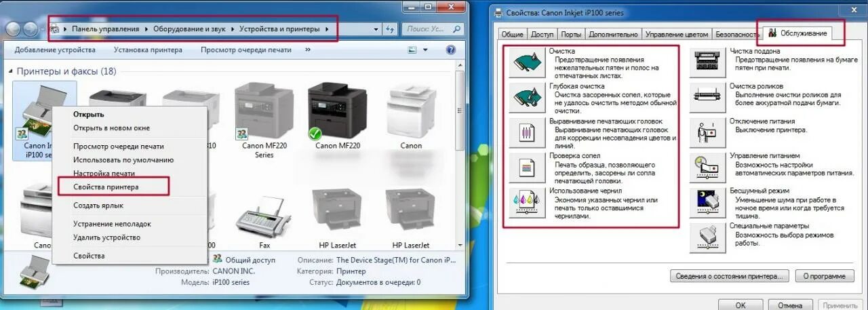This screenshot has width=868, height=310.
Task: Click Установка принтера in toolbar
Action: pyautogui.click(x=148, y=50)
